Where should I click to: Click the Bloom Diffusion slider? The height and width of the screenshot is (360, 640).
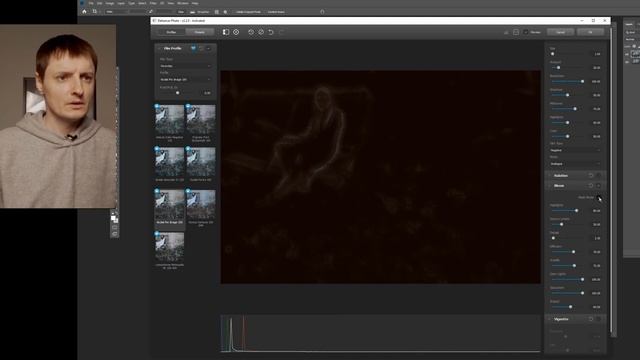pyautogui.click(x=567, y=252)
